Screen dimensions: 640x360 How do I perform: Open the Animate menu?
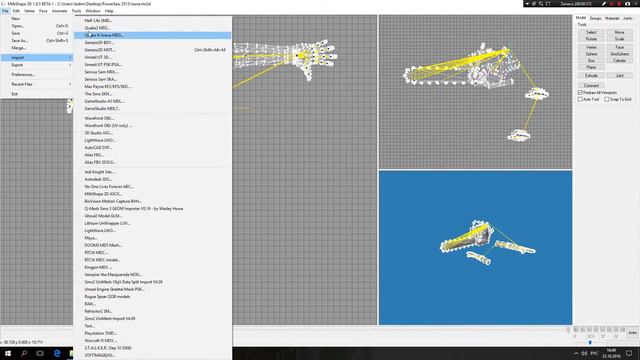[x=60, y=11]
